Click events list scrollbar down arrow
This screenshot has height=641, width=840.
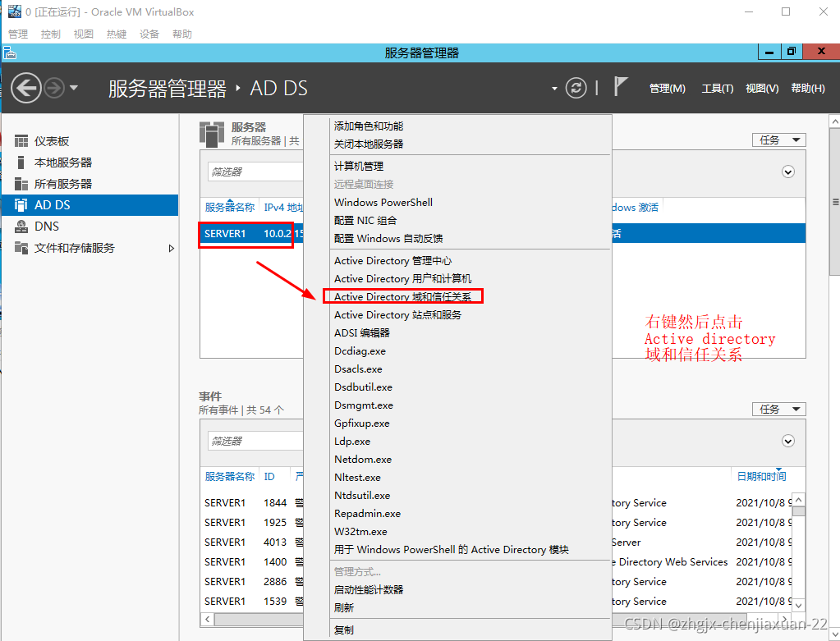[x=798, y=605]
